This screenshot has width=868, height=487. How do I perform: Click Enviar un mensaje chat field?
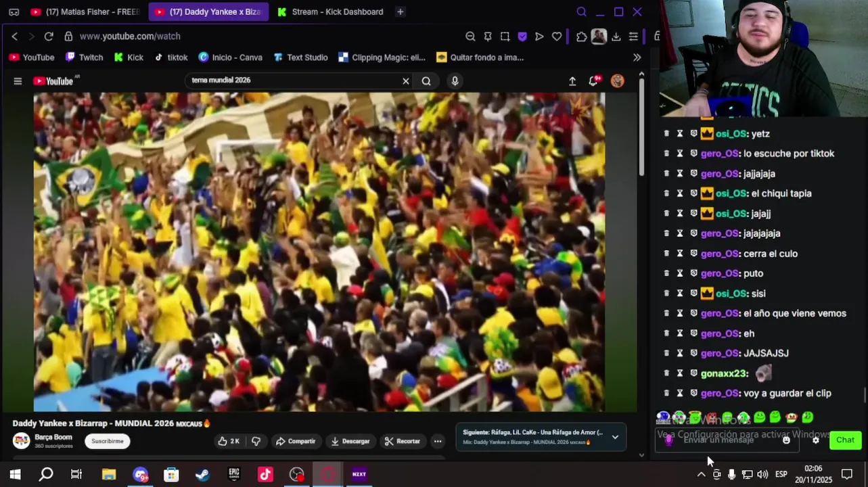pos(727,440)
